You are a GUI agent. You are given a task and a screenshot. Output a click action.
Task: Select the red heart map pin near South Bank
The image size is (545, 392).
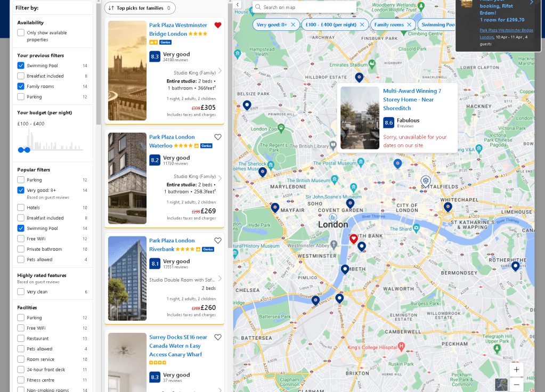click(354, 239)
